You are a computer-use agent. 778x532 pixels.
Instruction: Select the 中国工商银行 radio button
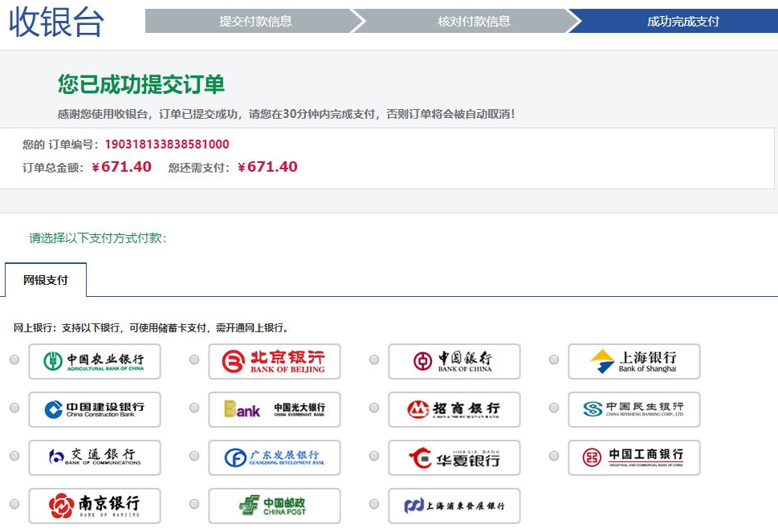(x=554, y=456)
